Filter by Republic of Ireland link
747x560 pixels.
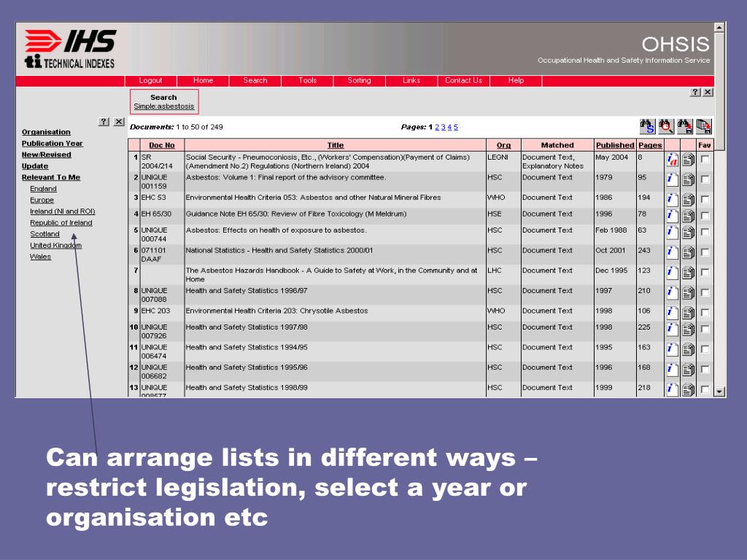pos(61,223)
